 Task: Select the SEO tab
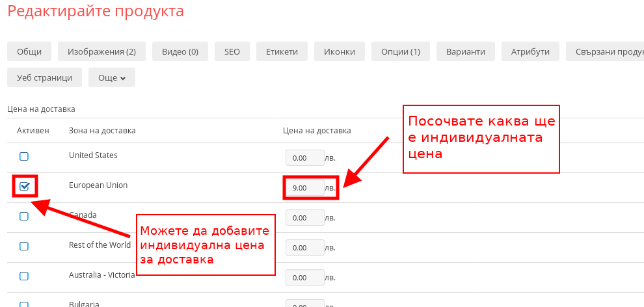point(232,51)
